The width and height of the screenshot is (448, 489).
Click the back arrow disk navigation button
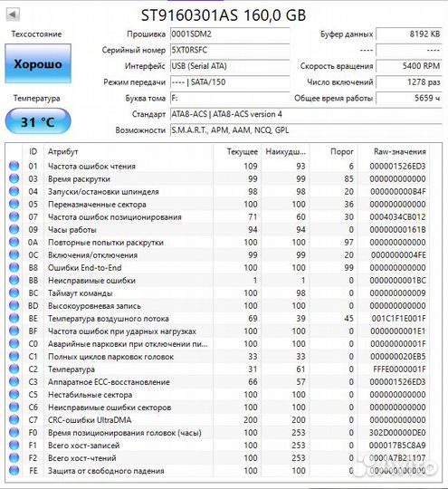click(x=13, y=14)
